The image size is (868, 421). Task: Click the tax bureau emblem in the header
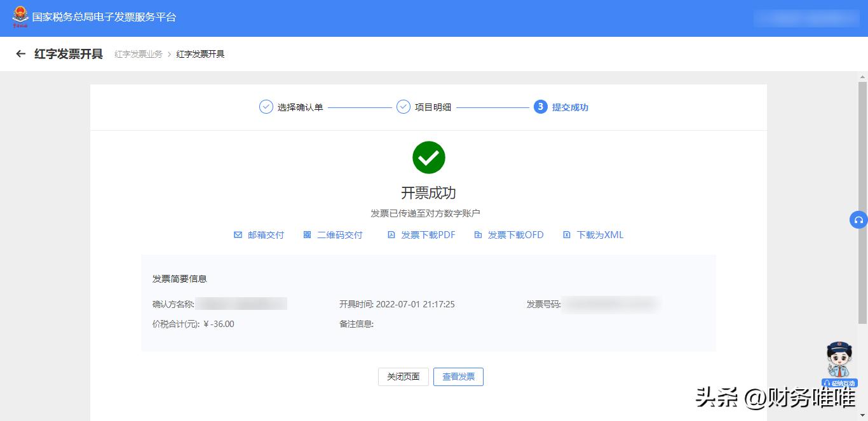[x=18, y=17]
